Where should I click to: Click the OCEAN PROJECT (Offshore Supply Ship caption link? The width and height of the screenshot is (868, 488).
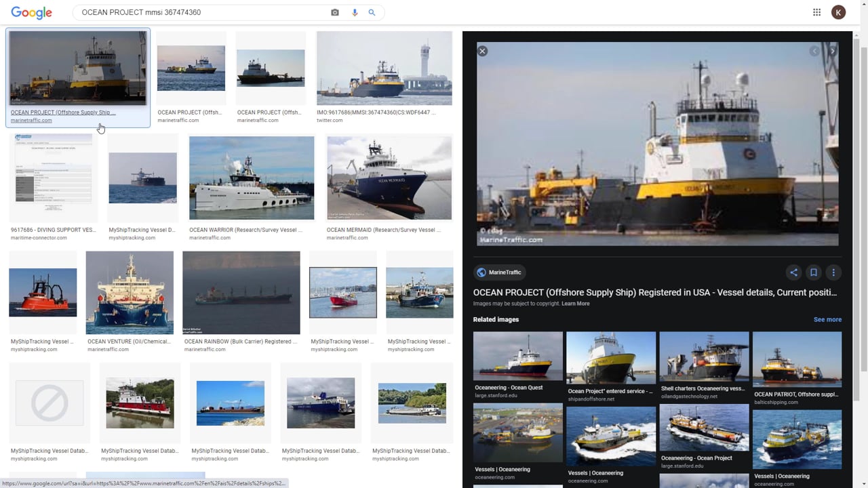[x=63, y=113]
